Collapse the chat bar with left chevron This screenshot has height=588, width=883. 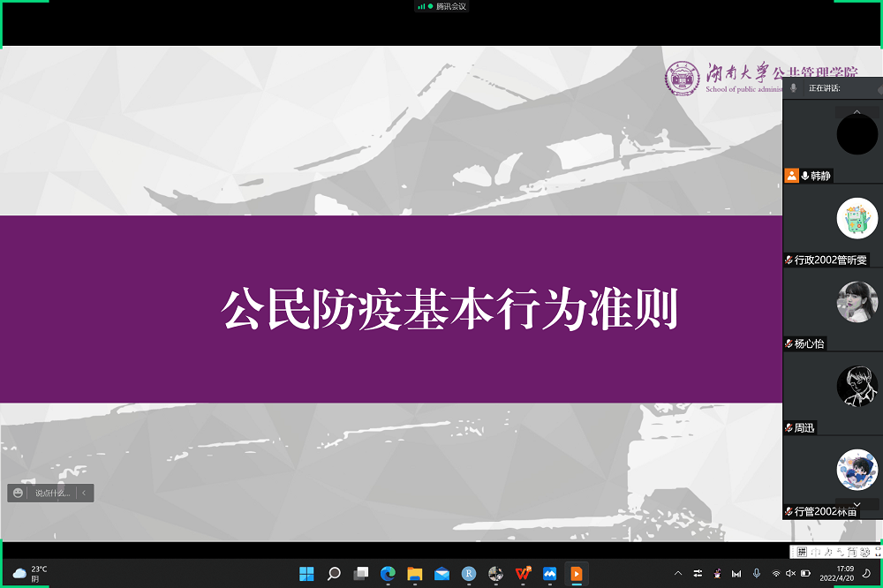(84, 493)
